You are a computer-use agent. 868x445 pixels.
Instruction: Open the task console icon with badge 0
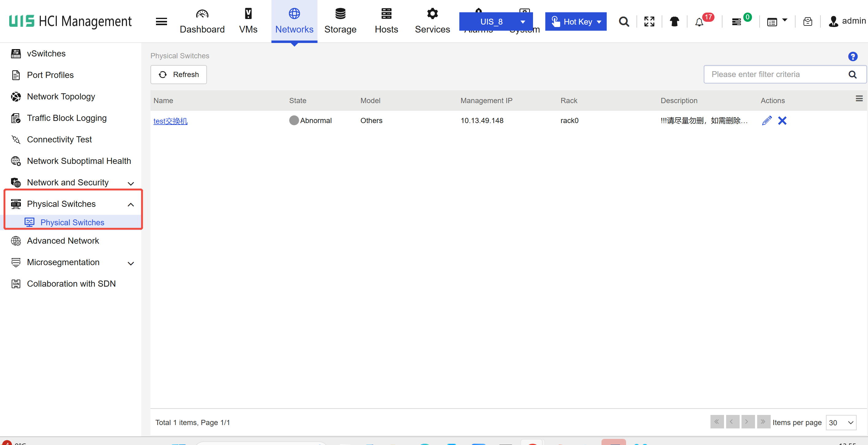[x=737, y=22]
